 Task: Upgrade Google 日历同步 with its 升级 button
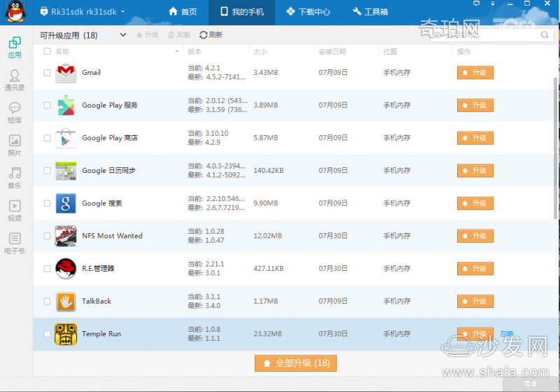475,171
